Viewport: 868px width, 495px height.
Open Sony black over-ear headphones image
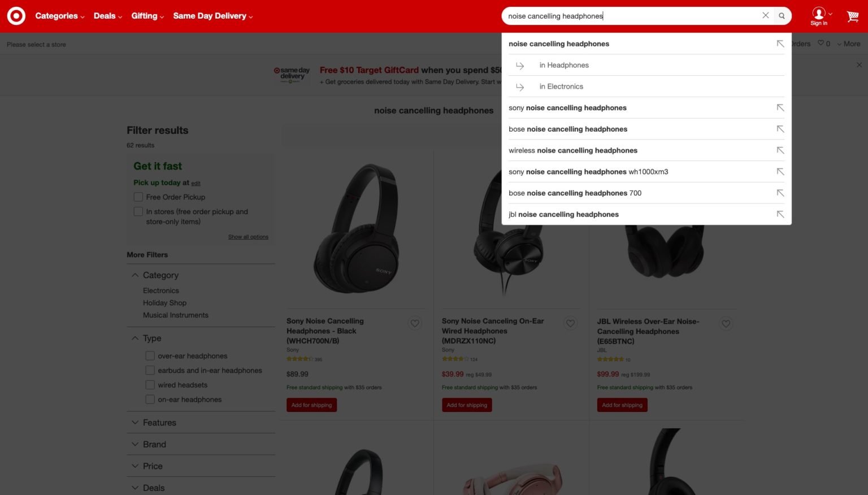[357, 228]
